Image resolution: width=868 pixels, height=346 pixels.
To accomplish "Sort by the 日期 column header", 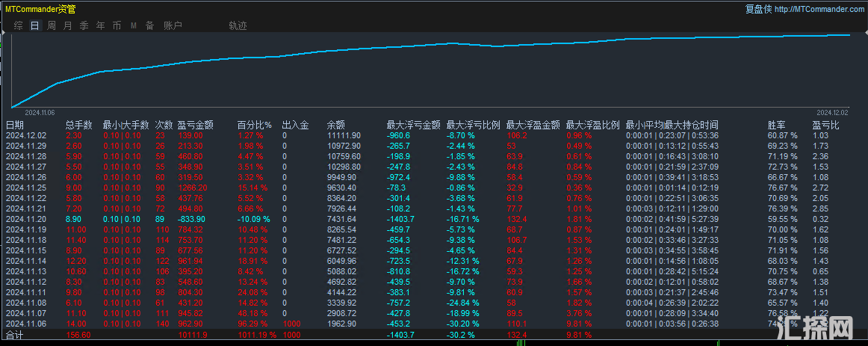I will point(15,125).
